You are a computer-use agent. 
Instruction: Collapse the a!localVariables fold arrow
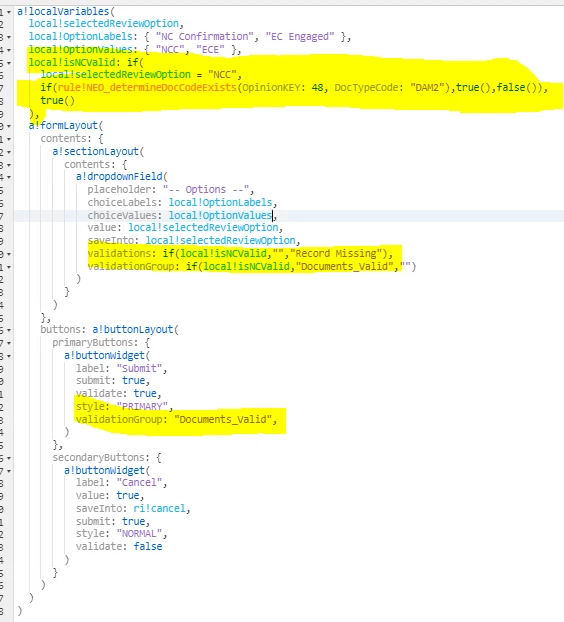point(9,12)
